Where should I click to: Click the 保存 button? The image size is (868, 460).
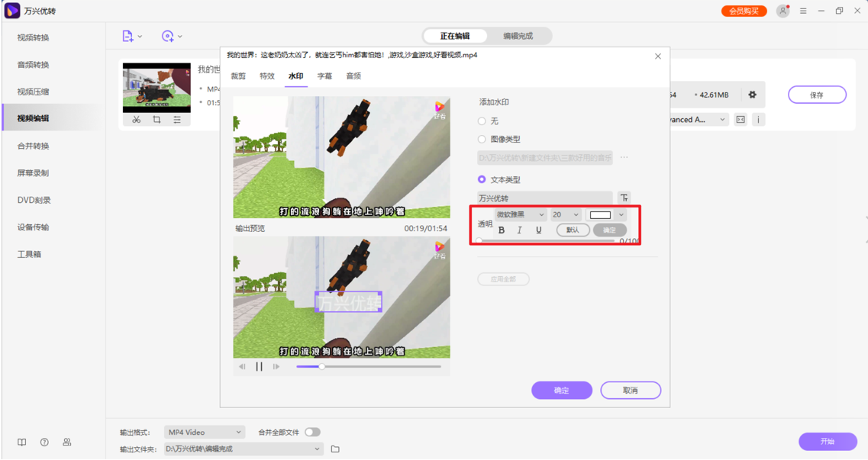click(817, 95)
